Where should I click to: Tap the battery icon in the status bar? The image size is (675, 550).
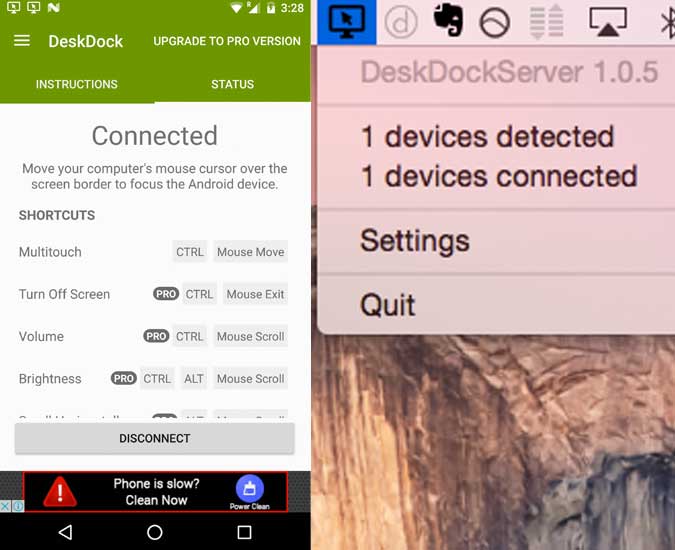270,8
